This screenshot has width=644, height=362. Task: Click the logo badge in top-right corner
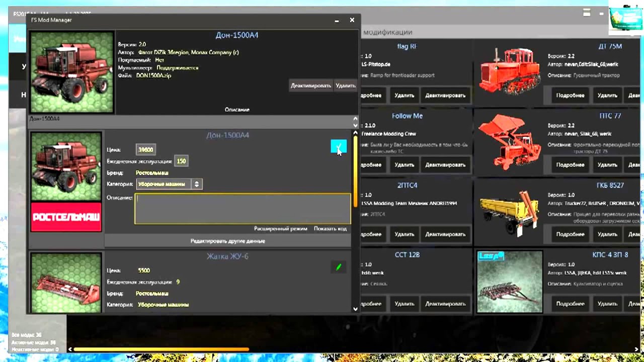tap(626, 19)
